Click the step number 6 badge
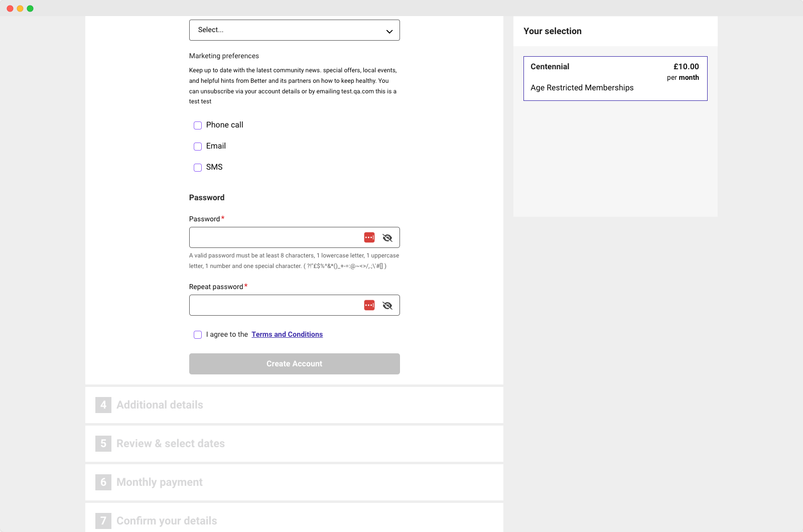 103,482
